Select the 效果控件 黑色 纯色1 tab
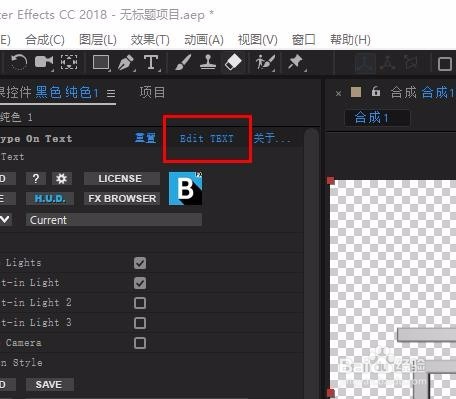Image resolution: width=456 pixels, height=399 pixels. pyautogui.click(x=50, y=92)
